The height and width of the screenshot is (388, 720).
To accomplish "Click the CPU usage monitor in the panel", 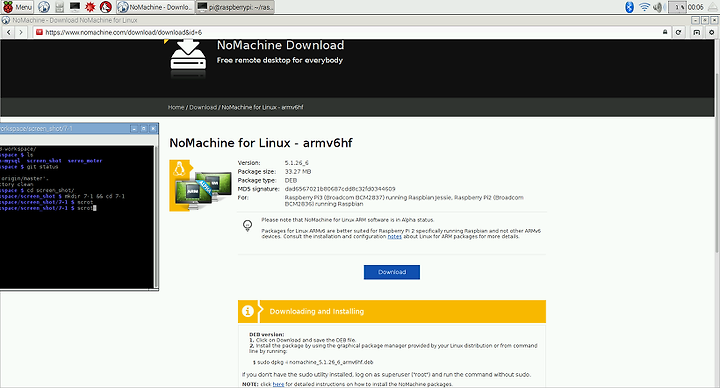I will click(677, 7).
